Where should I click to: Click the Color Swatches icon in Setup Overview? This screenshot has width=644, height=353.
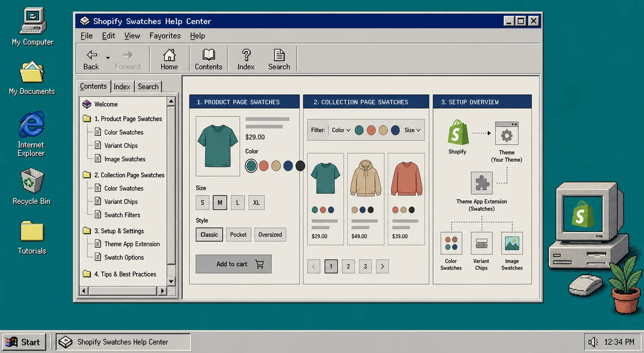coord(451,243)
